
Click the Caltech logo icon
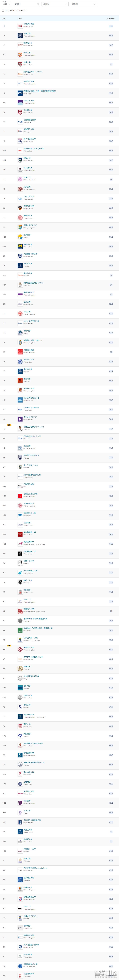click(20, 74)
